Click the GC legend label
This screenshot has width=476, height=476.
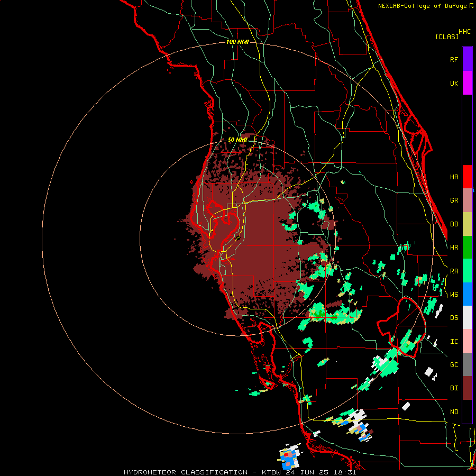click(454, 365)
